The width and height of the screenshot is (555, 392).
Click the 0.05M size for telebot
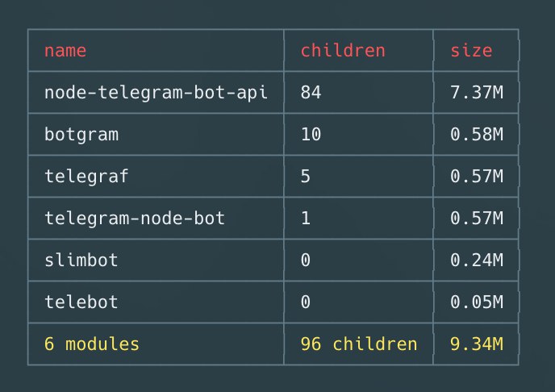click(x=477, y=302)
